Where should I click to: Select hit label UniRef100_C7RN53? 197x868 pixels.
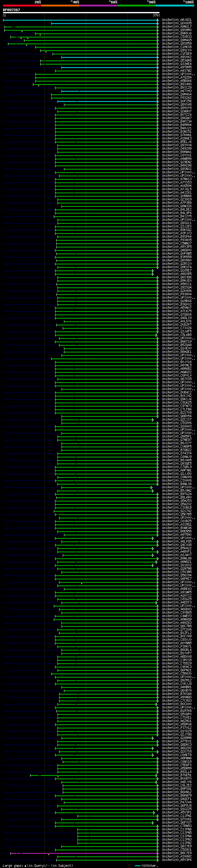pos(177,826)
